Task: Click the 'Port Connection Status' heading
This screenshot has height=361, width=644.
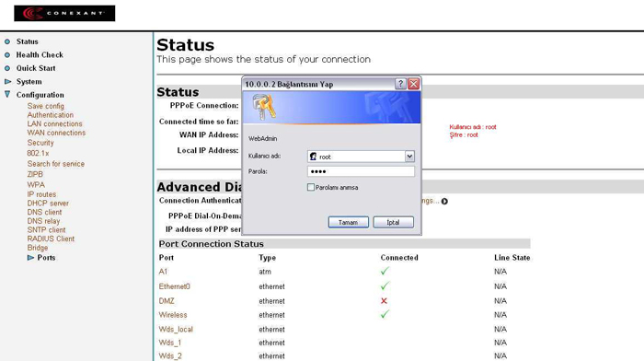Action: click(211, 244)
